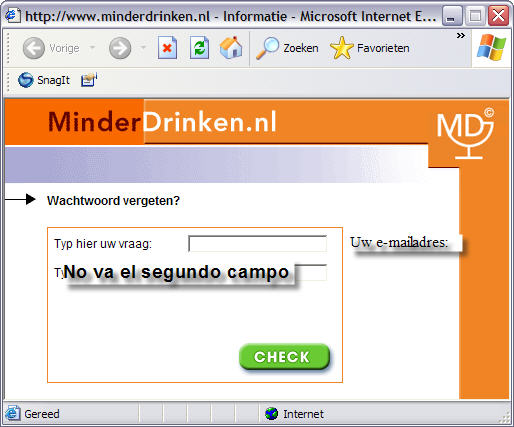
Task: Click the Internet zone globe in status bar
Action: point(271,414)
